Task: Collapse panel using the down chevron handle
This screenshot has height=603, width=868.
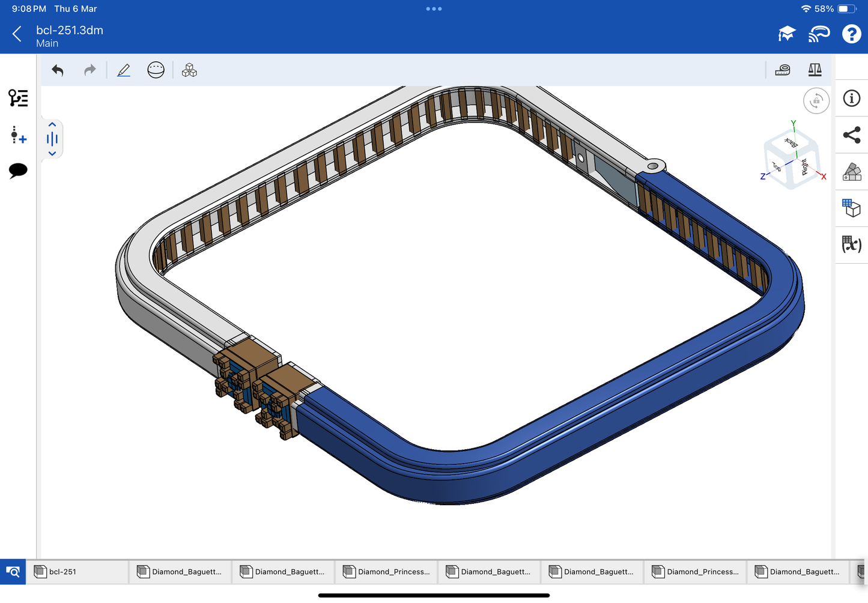Action: click(52, 154)
